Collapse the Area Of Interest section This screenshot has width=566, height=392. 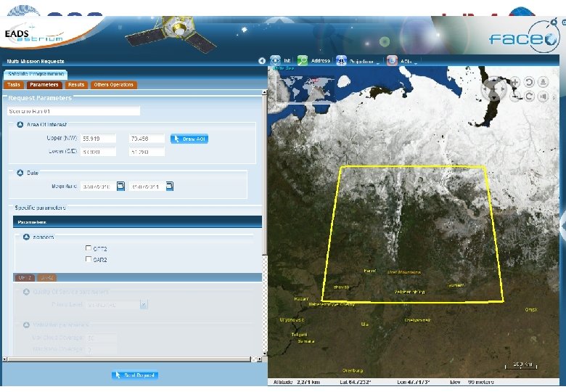20,125
